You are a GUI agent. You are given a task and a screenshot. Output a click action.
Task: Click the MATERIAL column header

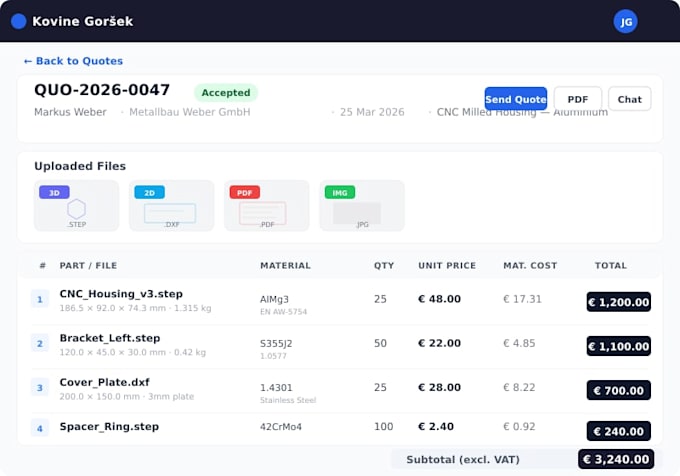[x=285, y=265]
